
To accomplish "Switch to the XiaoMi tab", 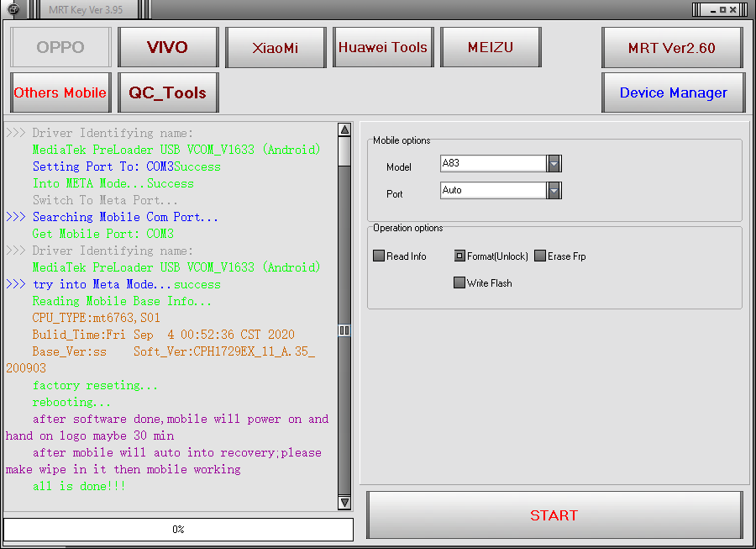I will pyautogui.click(x=276, y=47).
